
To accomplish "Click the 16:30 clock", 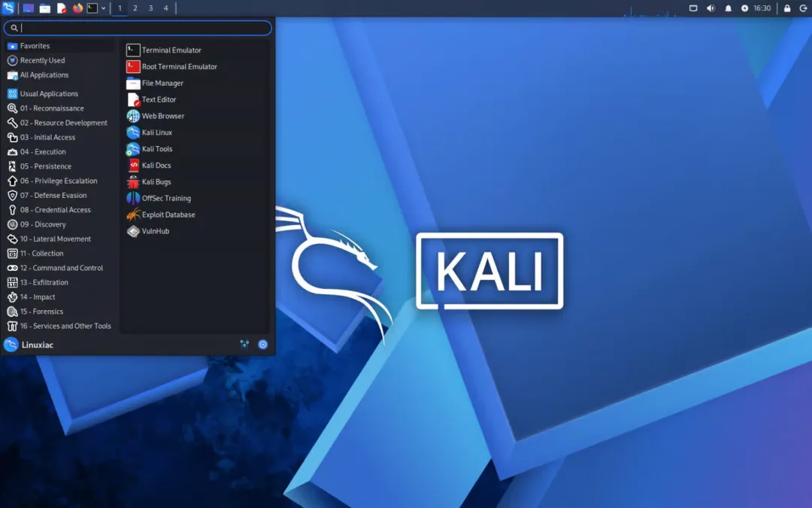I will click(x=762, y=8).
